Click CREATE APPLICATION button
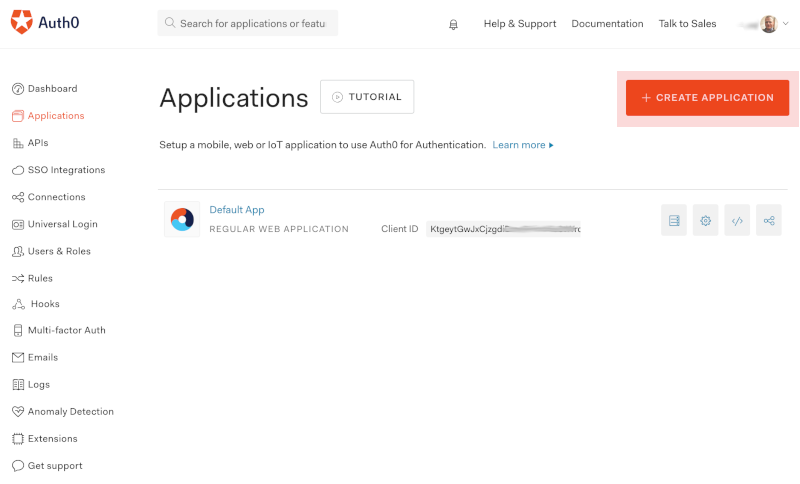Screen dimensions: 800x484 coord(707,98)
